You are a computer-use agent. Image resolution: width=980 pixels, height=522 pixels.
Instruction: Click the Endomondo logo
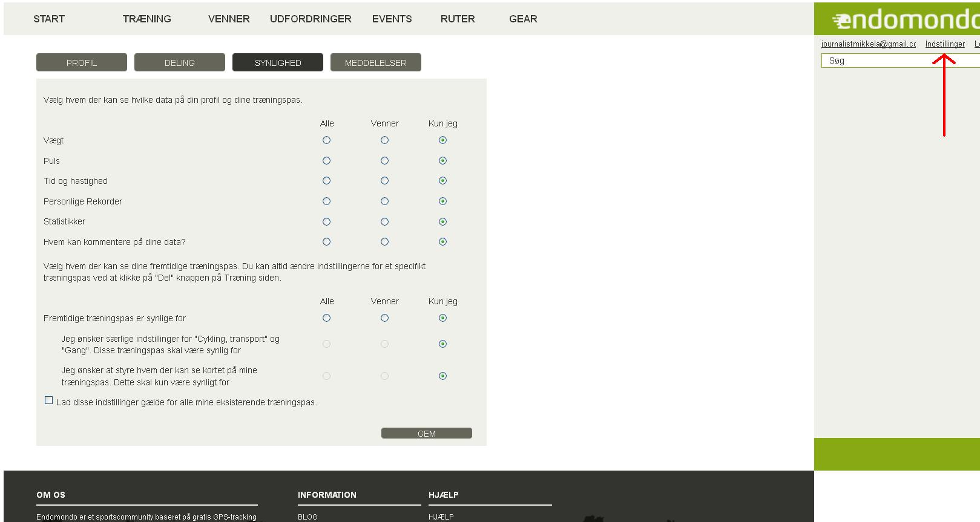tap(905, 20)
